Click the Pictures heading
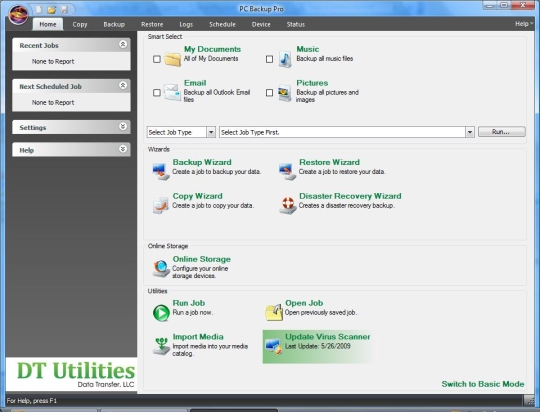This screenshot has height=412, width=540. pos(312,83)
